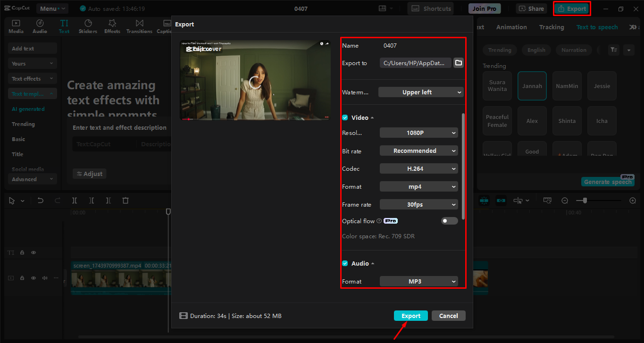The width and height of the screenshot is (644, 343).
Task: Click the timeline zoom in icon
Action: [x=633, y=201]
